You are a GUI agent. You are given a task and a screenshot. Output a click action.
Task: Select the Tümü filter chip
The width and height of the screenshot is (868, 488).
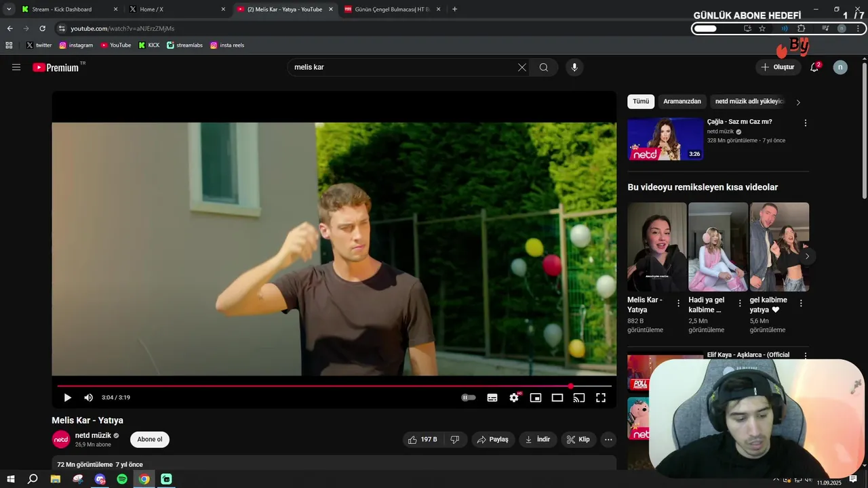[641, 102]
